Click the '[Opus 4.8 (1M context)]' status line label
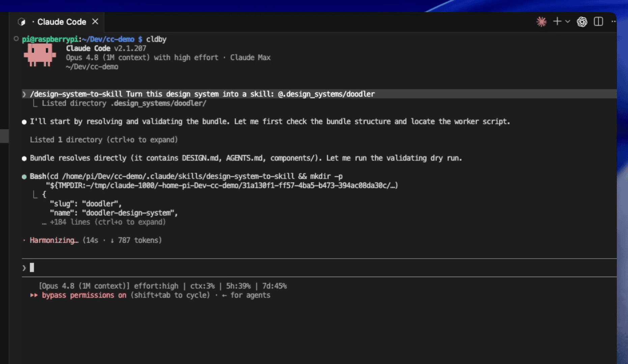 pyautogui.click(x=84, y=286)
